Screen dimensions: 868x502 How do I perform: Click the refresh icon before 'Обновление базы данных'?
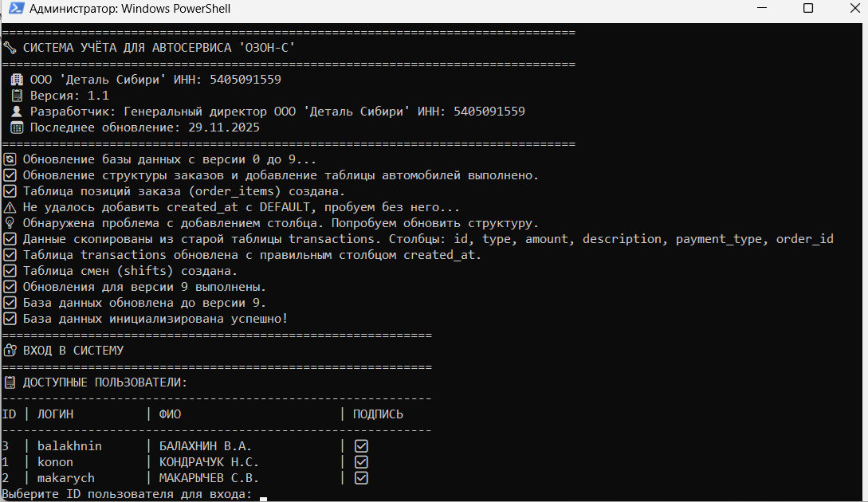(10, 159)
